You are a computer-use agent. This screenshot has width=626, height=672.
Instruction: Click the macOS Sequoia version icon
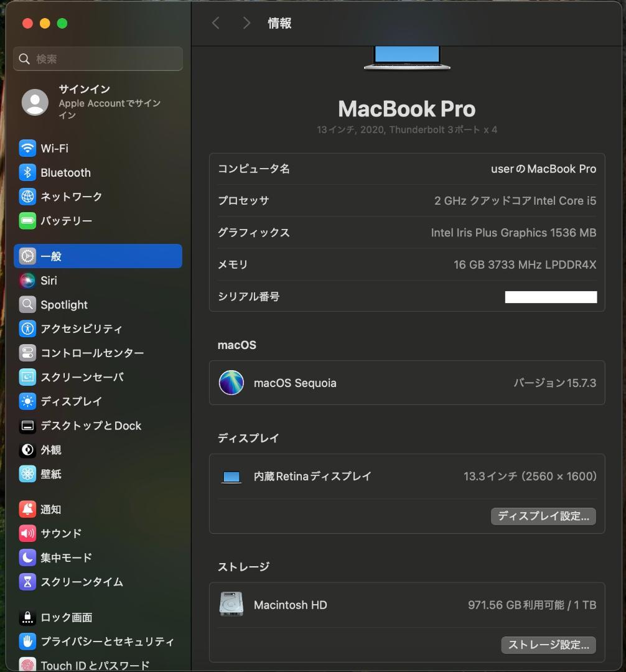(x=231, y=383)
